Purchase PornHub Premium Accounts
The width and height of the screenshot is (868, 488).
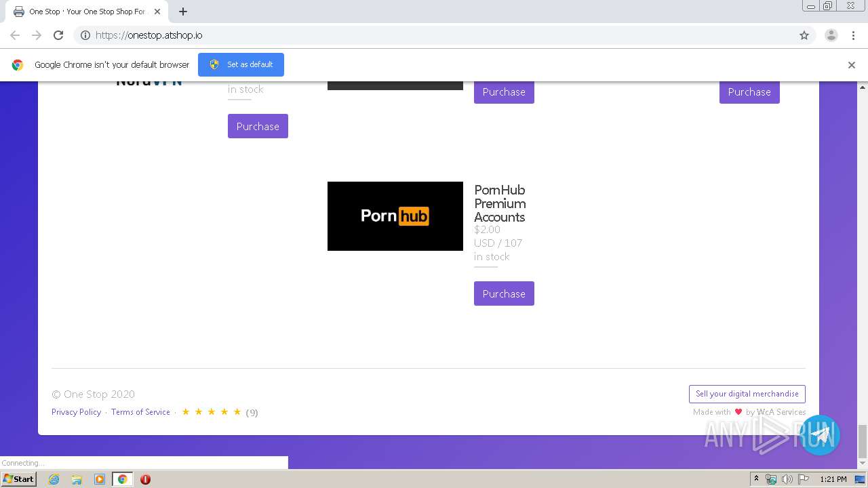click(504, 293)
